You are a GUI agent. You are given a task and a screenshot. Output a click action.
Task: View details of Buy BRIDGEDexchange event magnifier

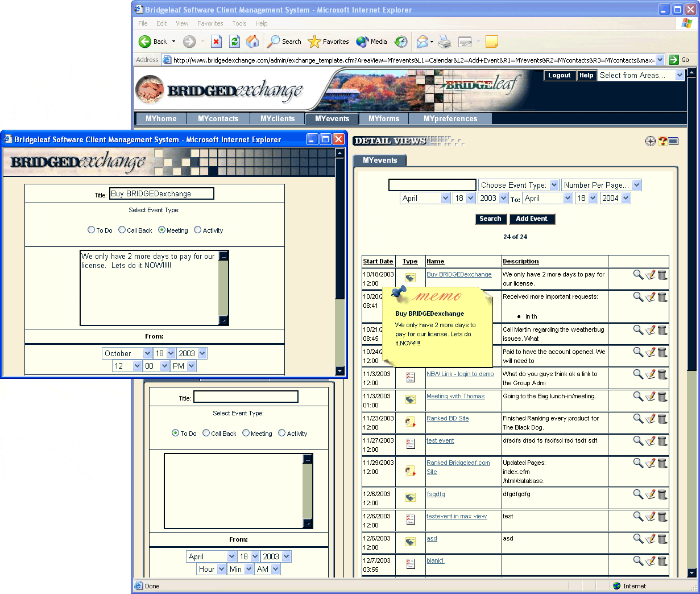click(638, 275)
